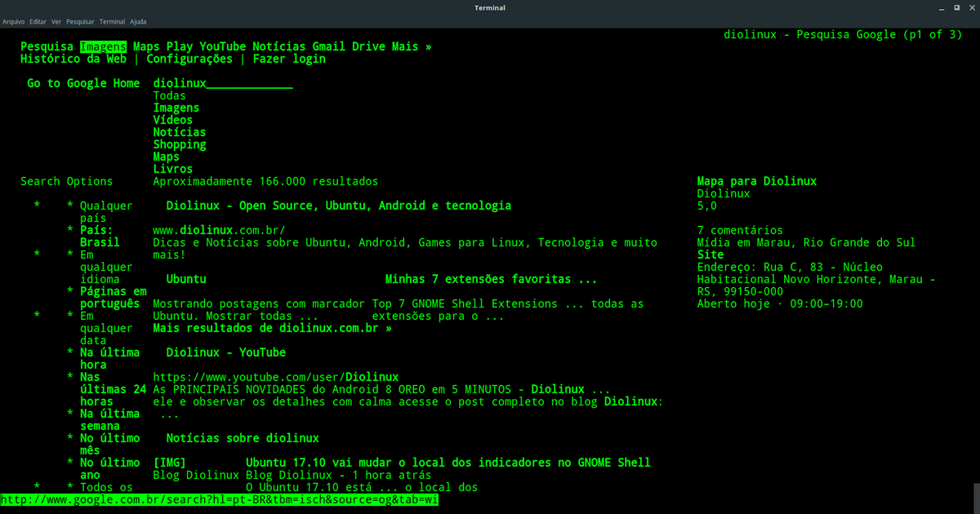Open the Terminal menu in menu bar
980x514 pixels.
click(112, 21)
